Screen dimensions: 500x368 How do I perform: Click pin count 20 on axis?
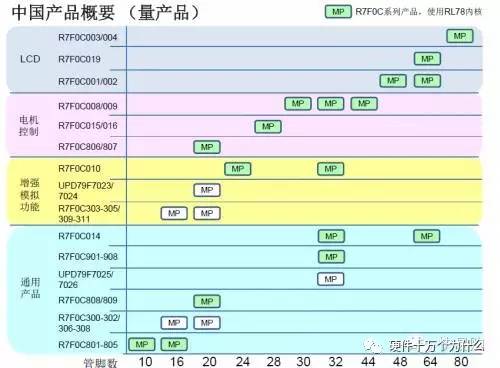tap(209, 362)
